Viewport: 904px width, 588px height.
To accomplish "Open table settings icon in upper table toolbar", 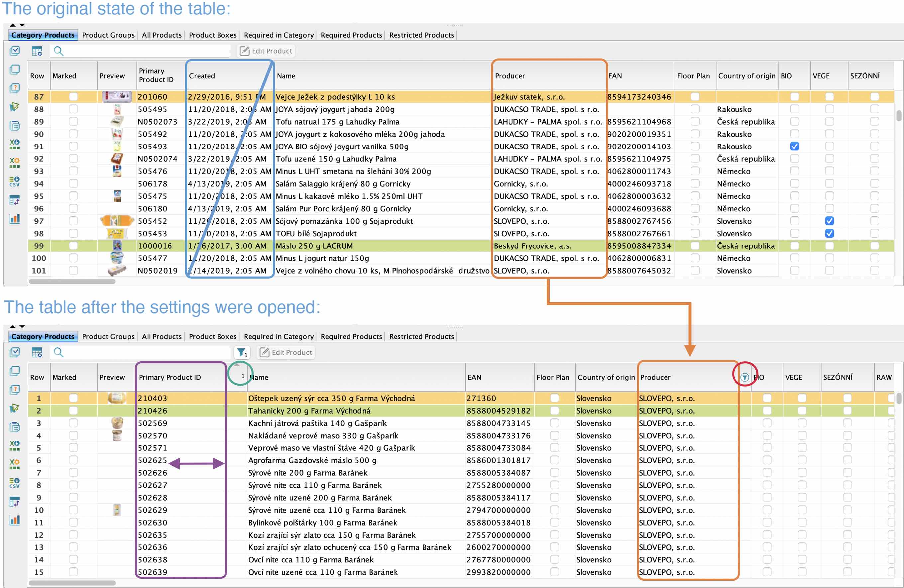I will tap(37, 51).
